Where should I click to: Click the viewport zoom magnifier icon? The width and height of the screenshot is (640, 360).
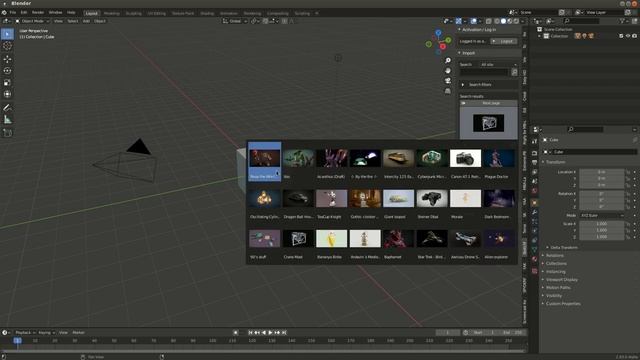point(448,60)
